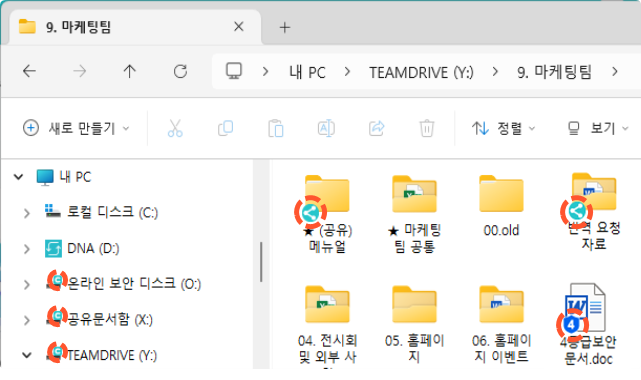Collapse TEAMDRIVE (Y:) tree node
This screenshot has width=641, height=380.
click(27, 355)
